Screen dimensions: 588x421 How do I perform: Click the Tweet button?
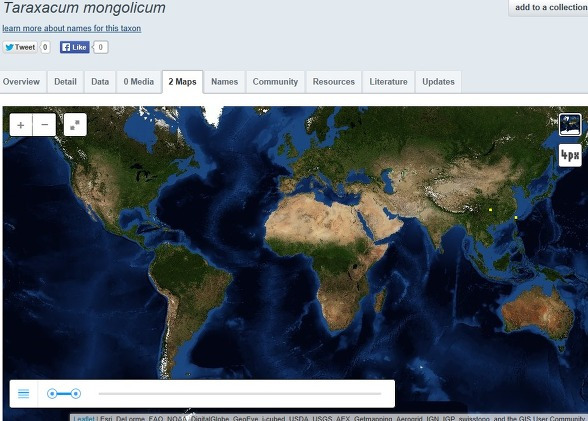tap(20, 47)
